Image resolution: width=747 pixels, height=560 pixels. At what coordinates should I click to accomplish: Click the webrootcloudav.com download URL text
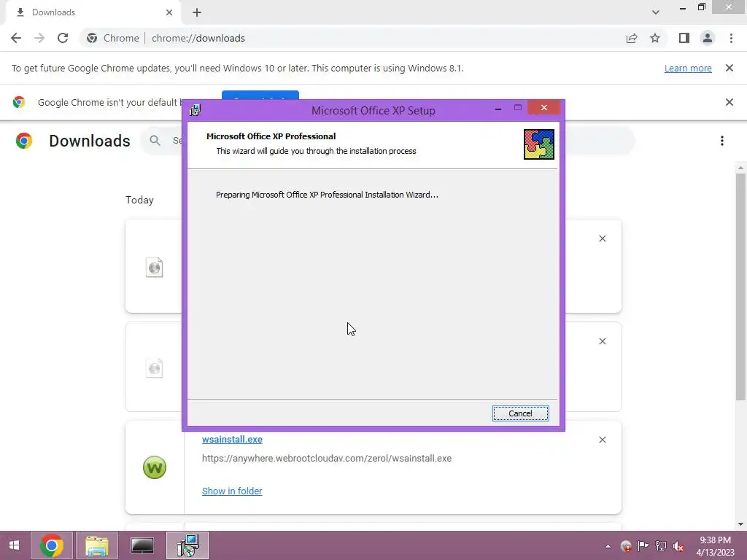(327, 459)
